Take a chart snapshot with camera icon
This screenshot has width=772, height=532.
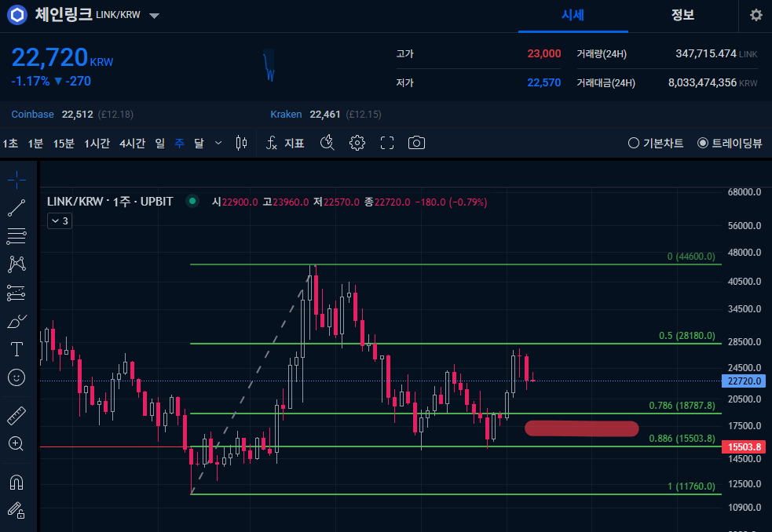click(416, 144)
